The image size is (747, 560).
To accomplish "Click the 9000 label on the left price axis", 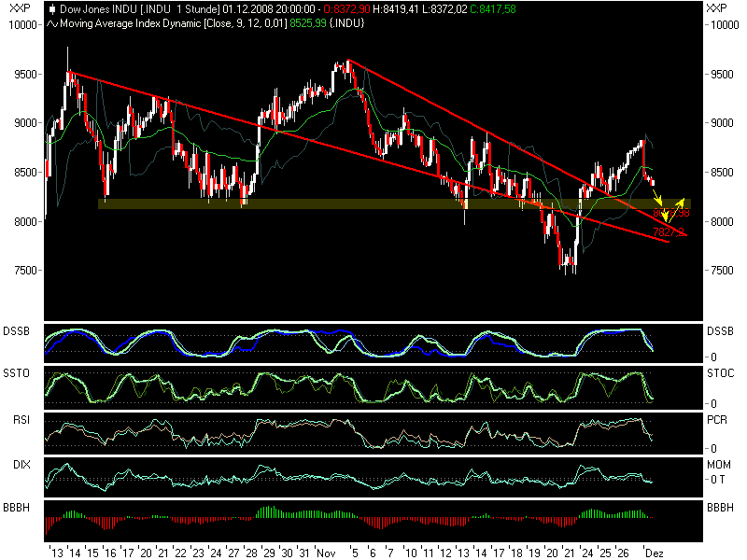I will tap(26, 123).
